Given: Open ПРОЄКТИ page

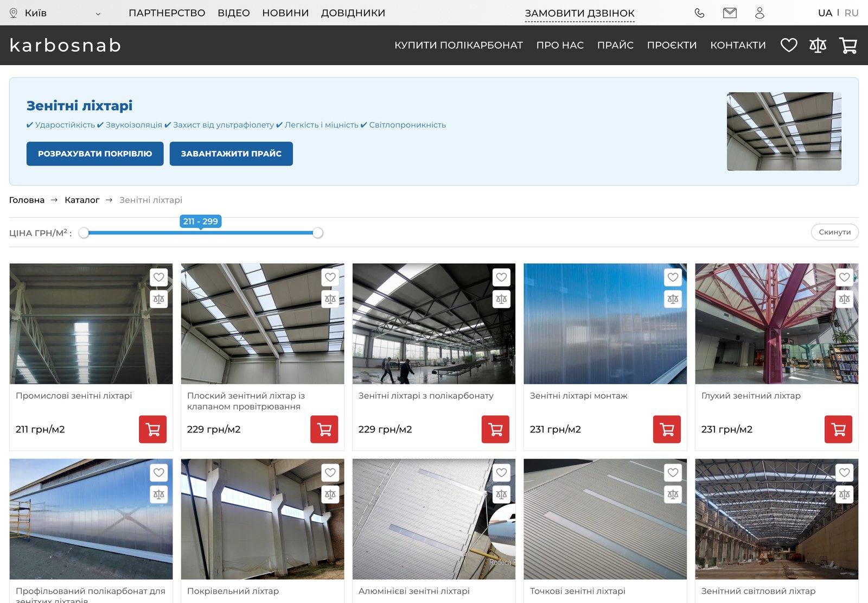Looking at the screenshot, I should (672, 45).
